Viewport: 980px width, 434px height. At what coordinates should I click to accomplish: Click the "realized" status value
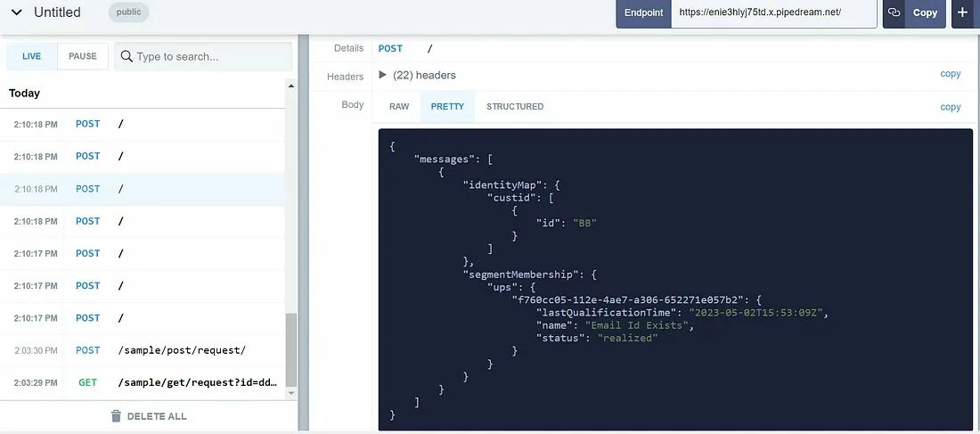coord(627,339)
